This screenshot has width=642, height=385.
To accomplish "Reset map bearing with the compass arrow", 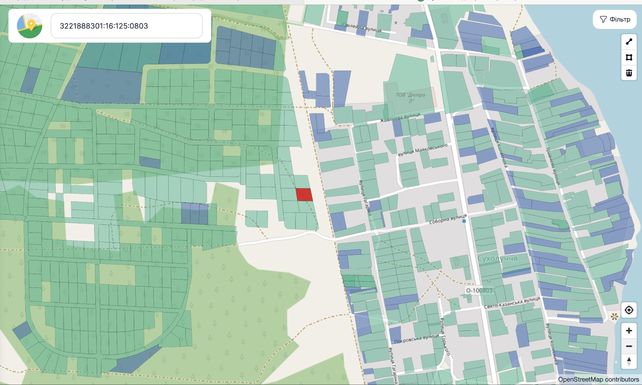I will pyautogui.click(x=629, y=362).
